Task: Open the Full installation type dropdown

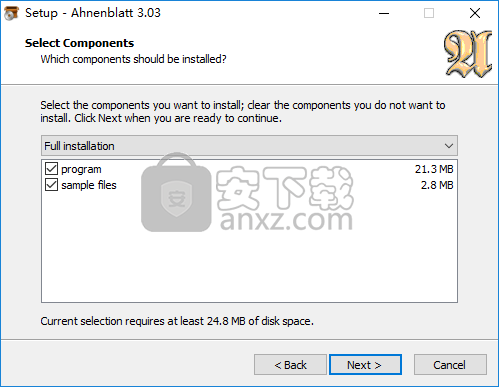Action: pyautogui.click(x=249, y=146)
